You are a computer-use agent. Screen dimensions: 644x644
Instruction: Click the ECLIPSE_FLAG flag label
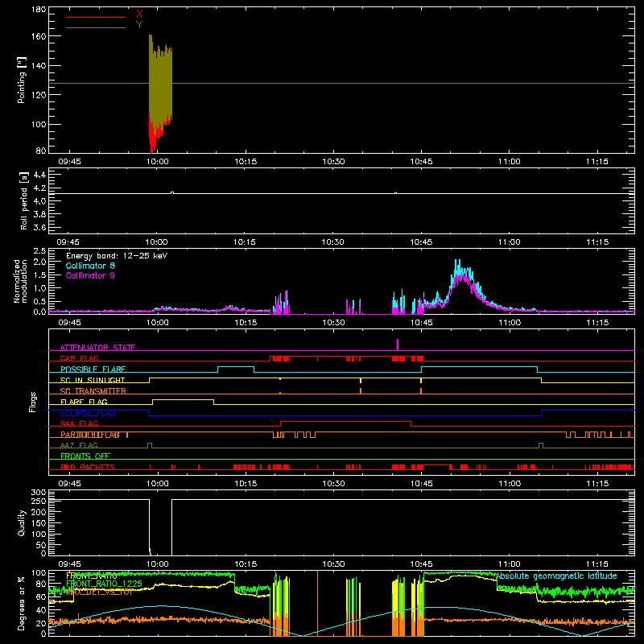88,413
